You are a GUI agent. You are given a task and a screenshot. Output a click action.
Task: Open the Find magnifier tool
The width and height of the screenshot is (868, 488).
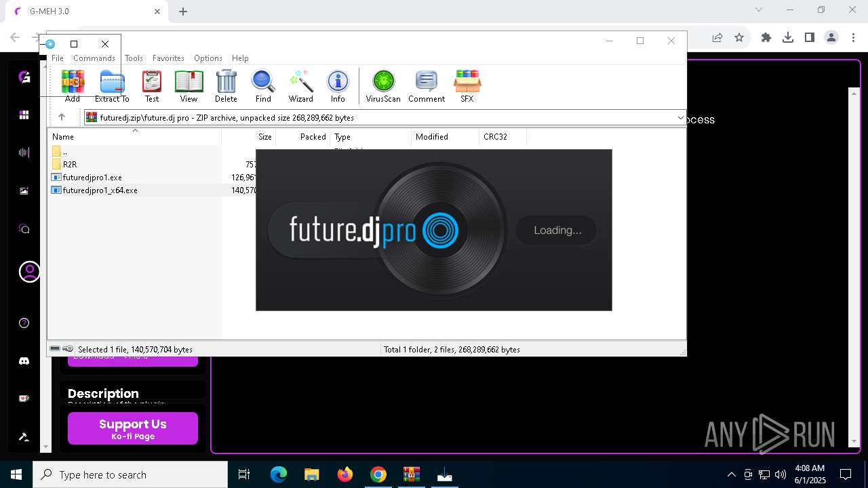click(x=263, y=86)
